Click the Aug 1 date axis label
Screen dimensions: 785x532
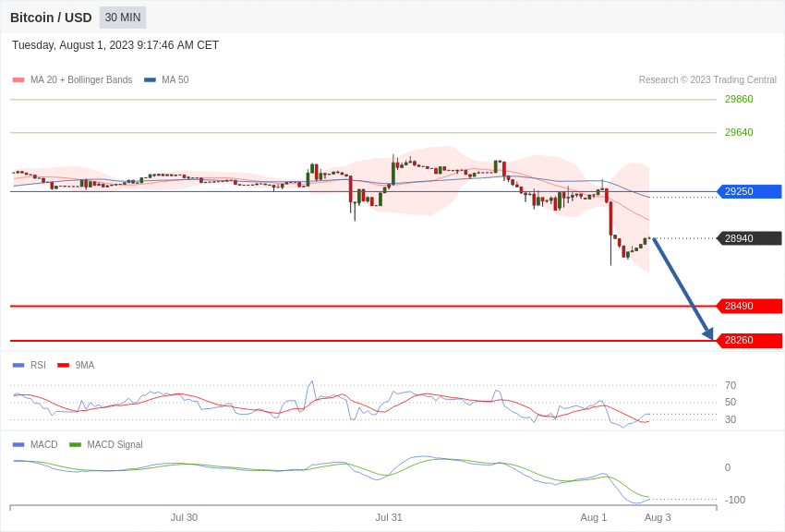(x=593, y=517)
